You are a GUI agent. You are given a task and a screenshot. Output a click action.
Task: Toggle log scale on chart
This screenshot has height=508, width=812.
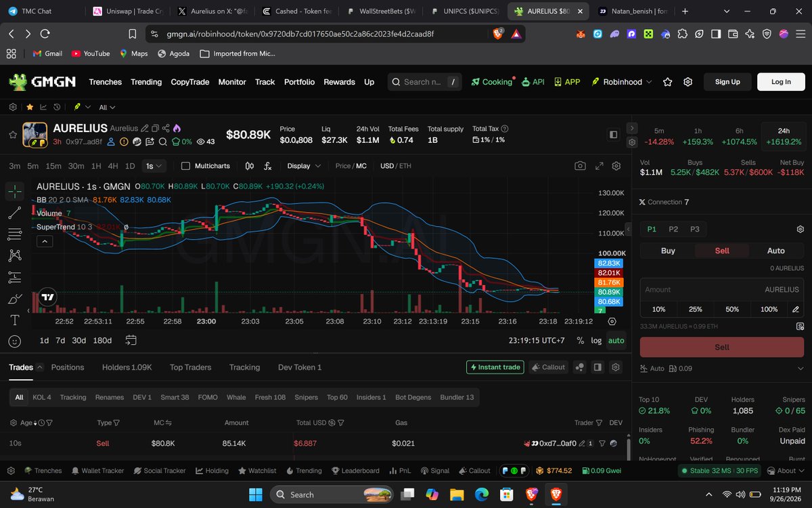[x=596, y=341]
